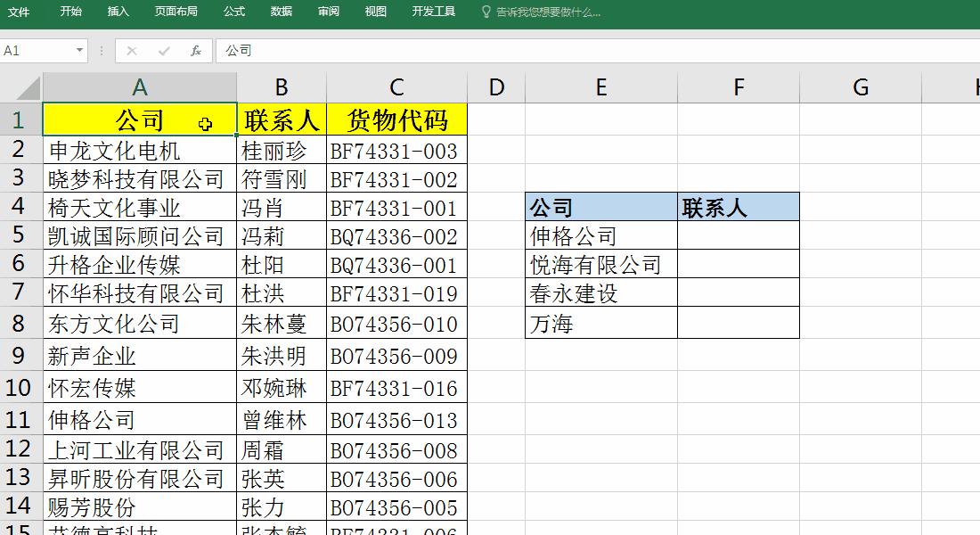Switch to the 公式 ribbon tab
980x535 pixels.
233,12
